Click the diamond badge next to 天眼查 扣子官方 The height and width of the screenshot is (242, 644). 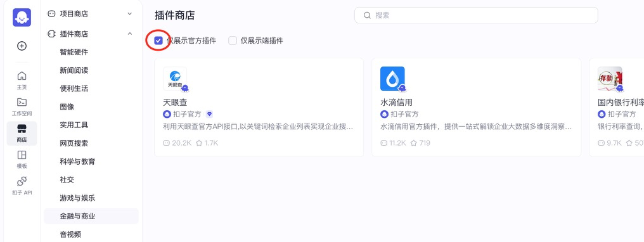209,114
